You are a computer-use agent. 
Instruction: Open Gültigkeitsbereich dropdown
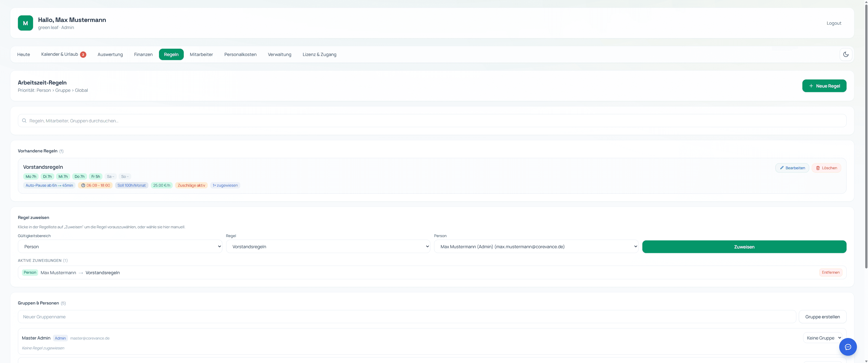120,246
